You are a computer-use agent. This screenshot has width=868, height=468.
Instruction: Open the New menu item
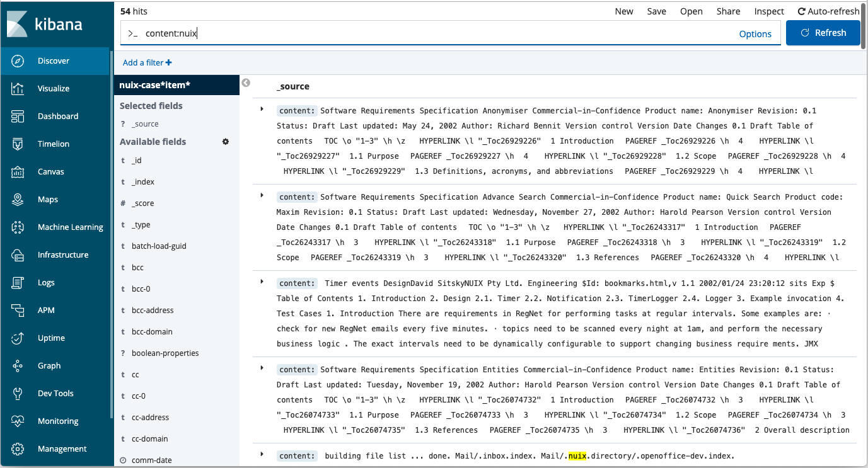click(x=624, y=11)
